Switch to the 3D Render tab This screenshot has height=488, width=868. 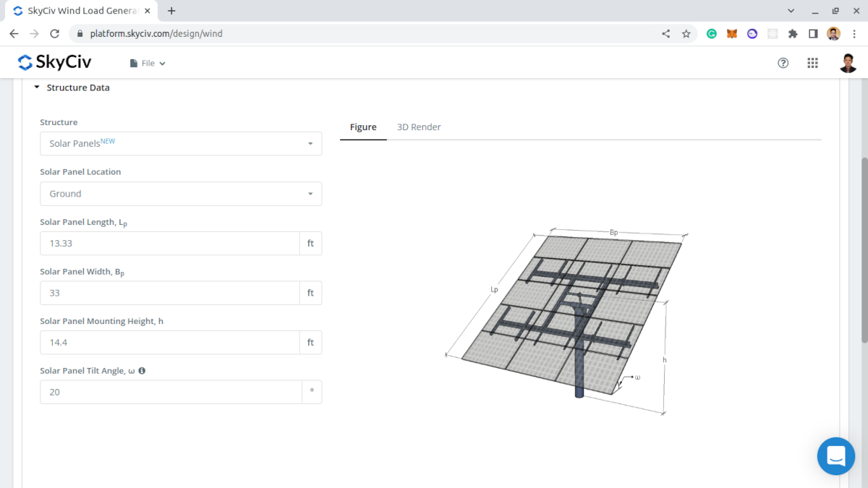point(419,127)
